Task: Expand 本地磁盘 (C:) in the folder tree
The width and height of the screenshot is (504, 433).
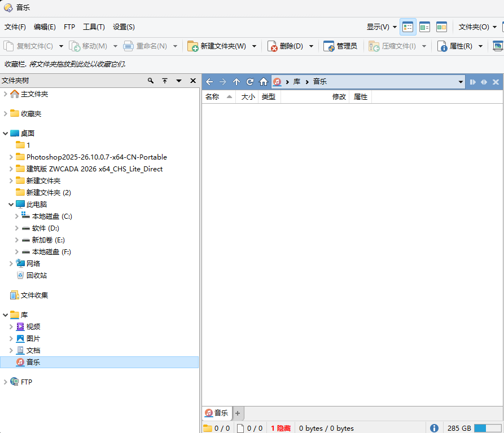Action: [x=17, y=216]
